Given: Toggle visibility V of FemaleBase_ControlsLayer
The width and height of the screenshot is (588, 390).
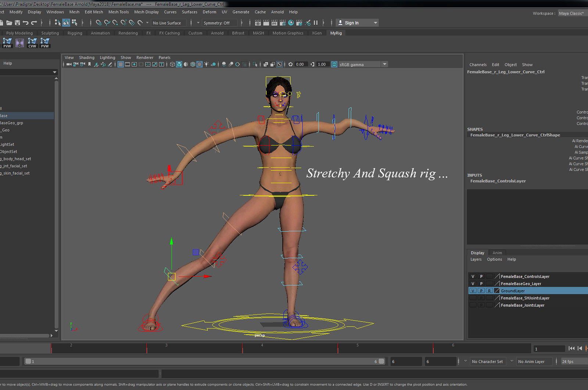Looking at the screenshot, I should pyautogui.click(x=473, y=276).
